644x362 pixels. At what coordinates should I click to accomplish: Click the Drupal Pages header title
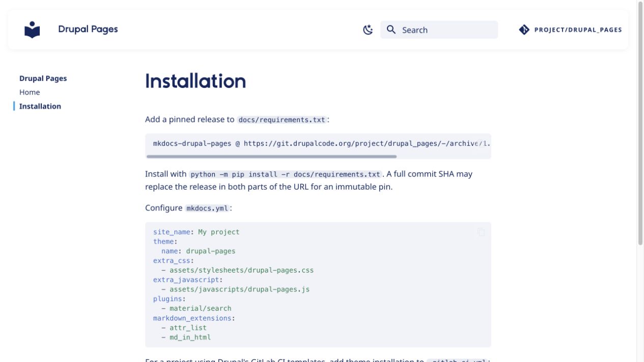(88, 29)
